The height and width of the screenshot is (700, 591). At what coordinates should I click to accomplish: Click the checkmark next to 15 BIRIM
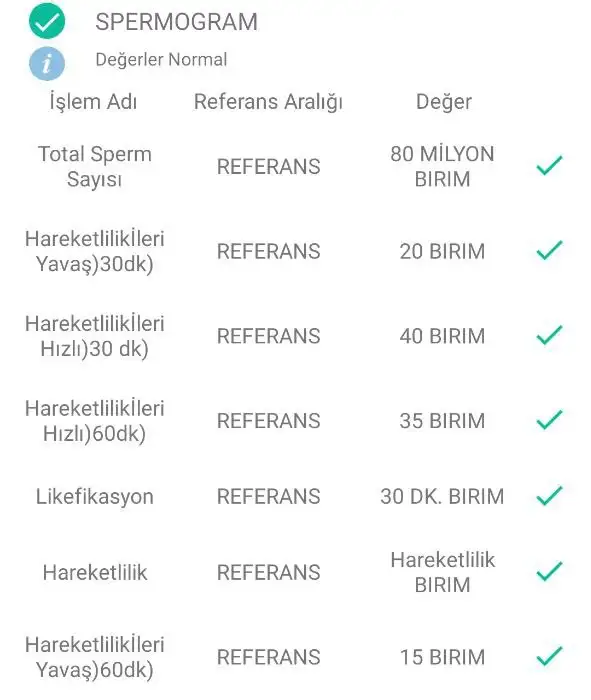[x=549, y=656]
